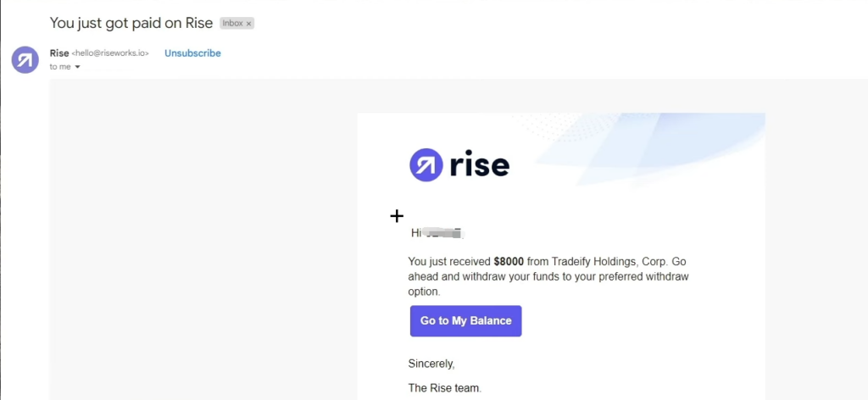Screen dimensions: 868x400
Task: Click the "Sincerely," closing line
Action: (431, 364)
